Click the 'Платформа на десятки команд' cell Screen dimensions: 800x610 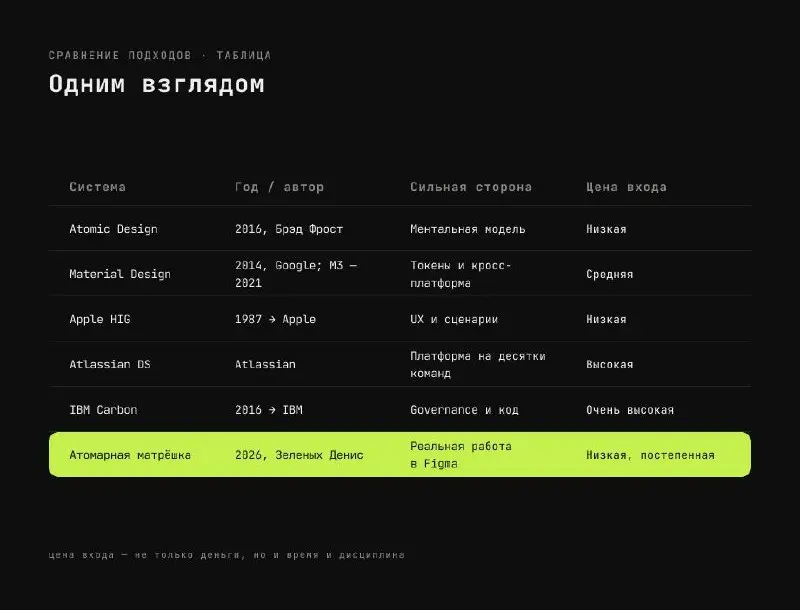[478, 364]
